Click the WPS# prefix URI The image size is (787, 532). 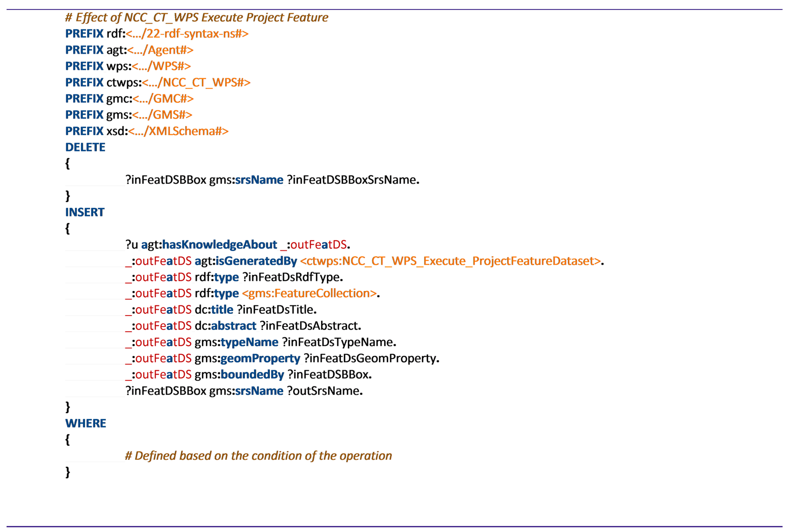pos(161,66)
